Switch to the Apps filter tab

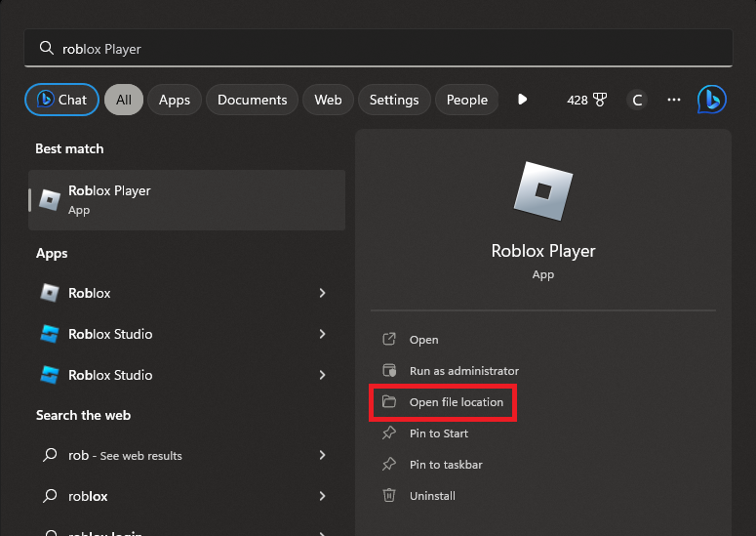[x=175, y=100]
